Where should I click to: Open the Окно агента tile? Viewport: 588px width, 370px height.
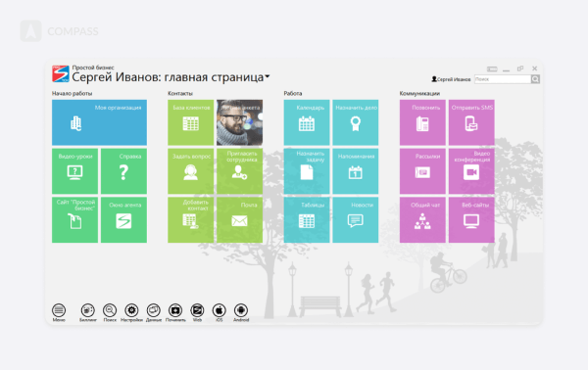coord(123,220)
